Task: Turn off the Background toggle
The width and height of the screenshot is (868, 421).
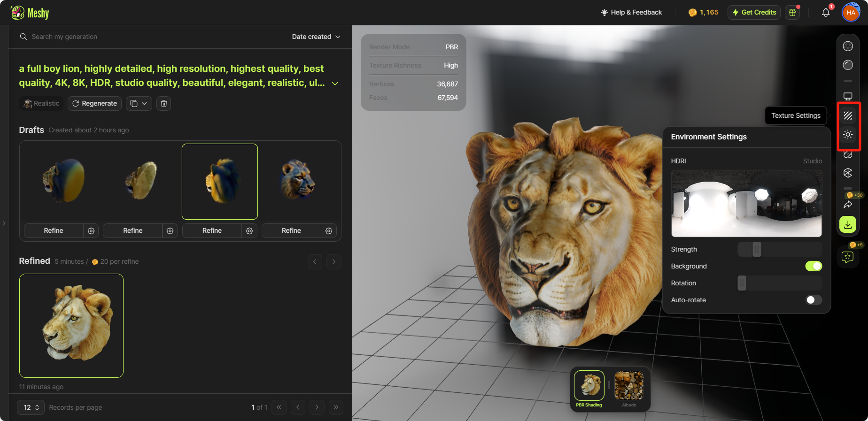Action: pyautogui.click(x=814, y=266)
